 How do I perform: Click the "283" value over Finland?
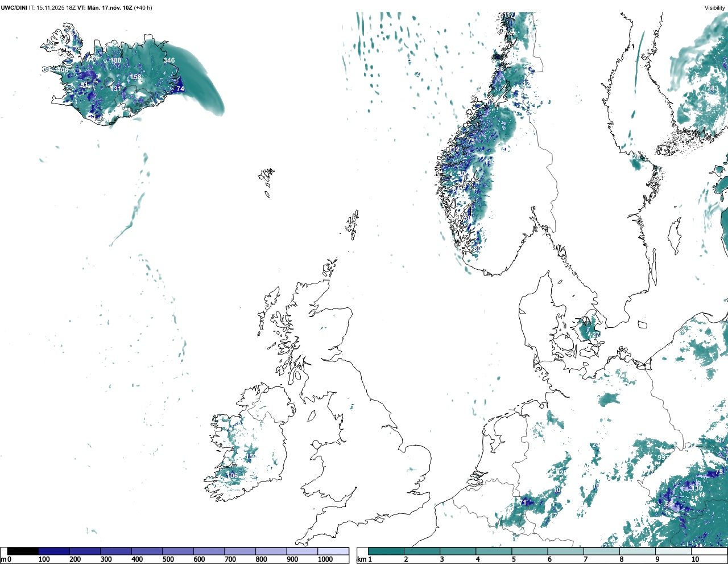pyautogui.click(x=713, y=88)
